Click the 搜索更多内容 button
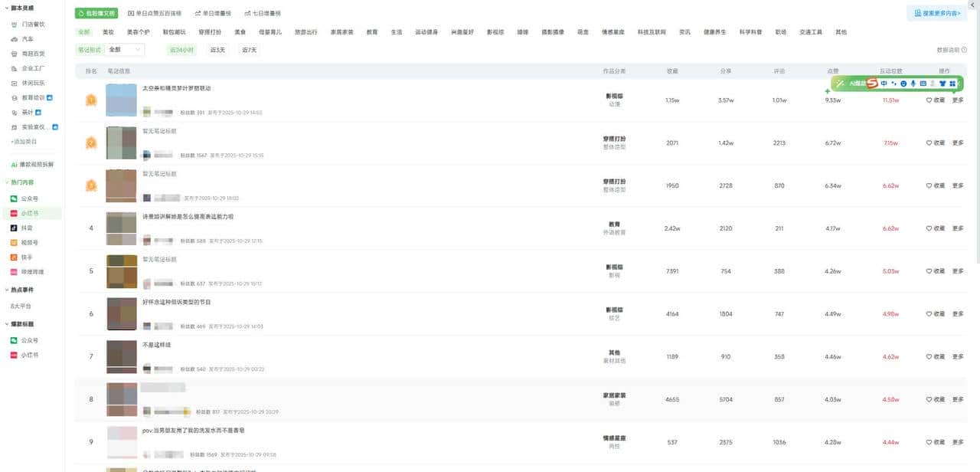 936,13
